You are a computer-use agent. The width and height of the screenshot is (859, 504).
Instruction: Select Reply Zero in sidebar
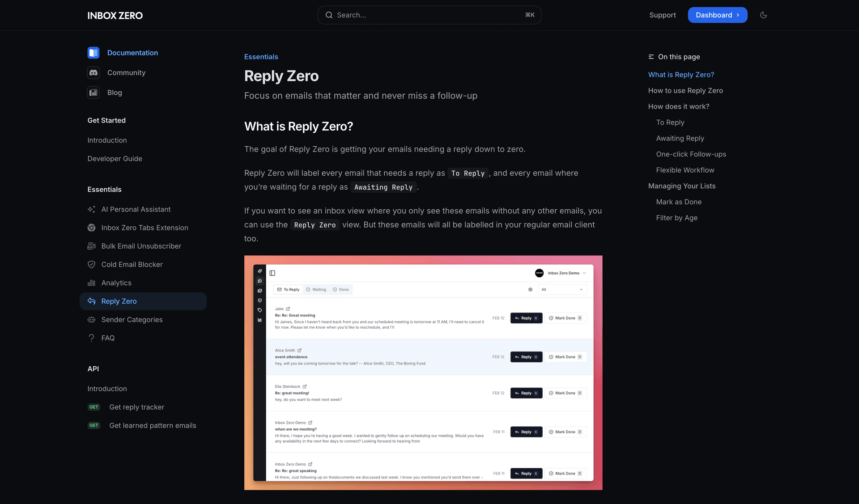click(119, 301)
